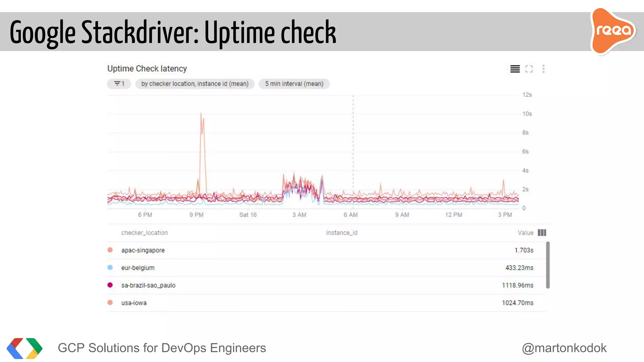Sort legend by instance_id column header
The width and height of the screenshot is (644, 362).
pyautogui.click(x=341, y=233)
